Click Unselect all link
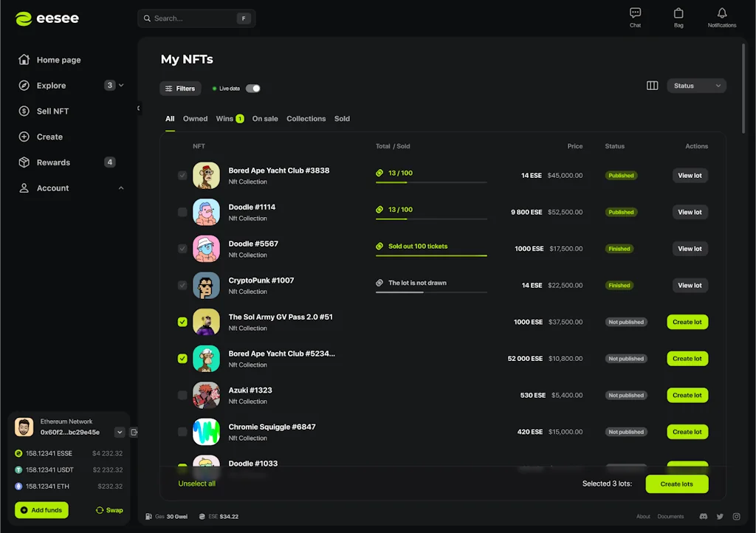756x533 pixels. [x=196, y=484]
